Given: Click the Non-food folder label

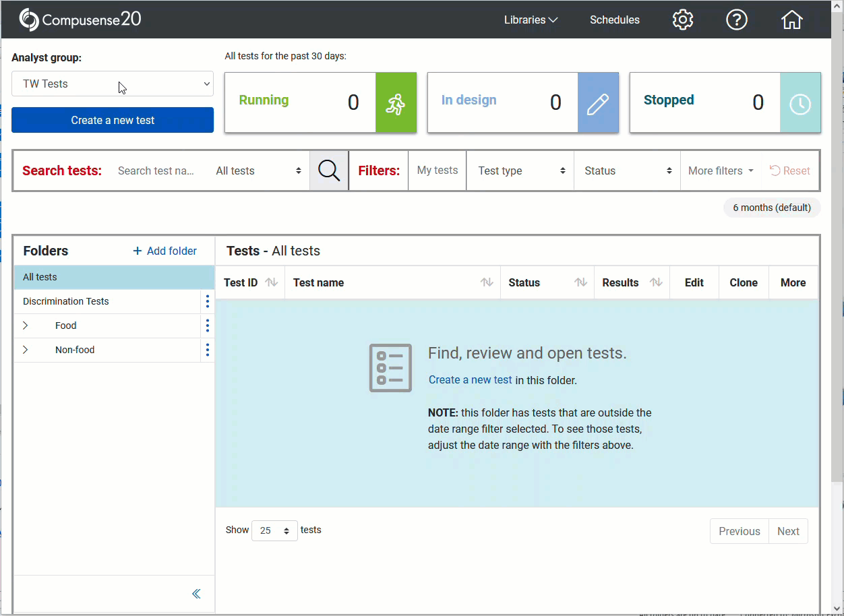Looking at the screenshot, I should pos(75,350).
